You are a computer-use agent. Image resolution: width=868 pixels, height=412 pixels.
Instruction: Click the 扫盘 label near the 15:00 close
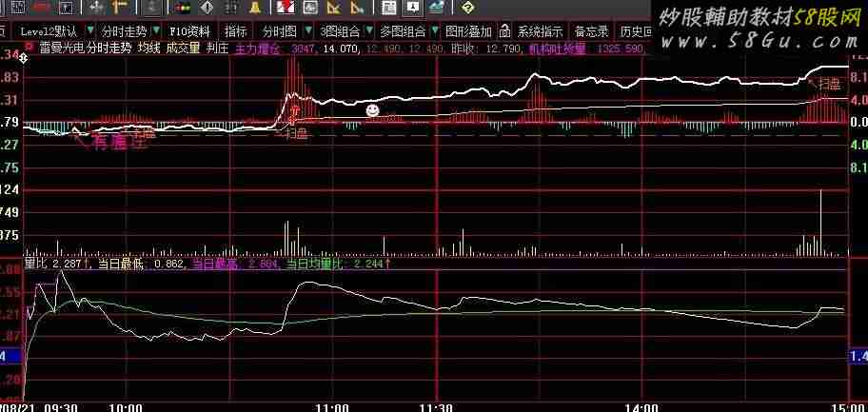pos(829,85)
